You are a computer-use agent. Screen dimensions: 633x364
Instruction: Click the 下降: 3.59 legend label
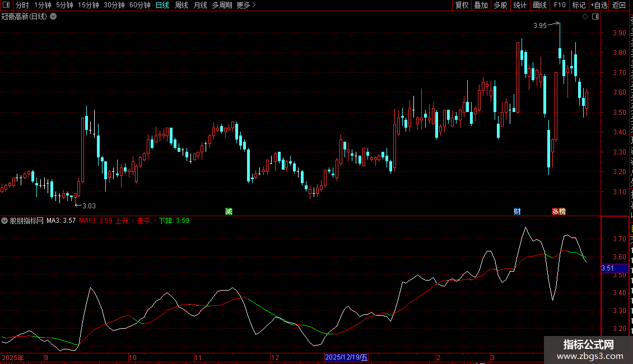[x=174, y=221]
